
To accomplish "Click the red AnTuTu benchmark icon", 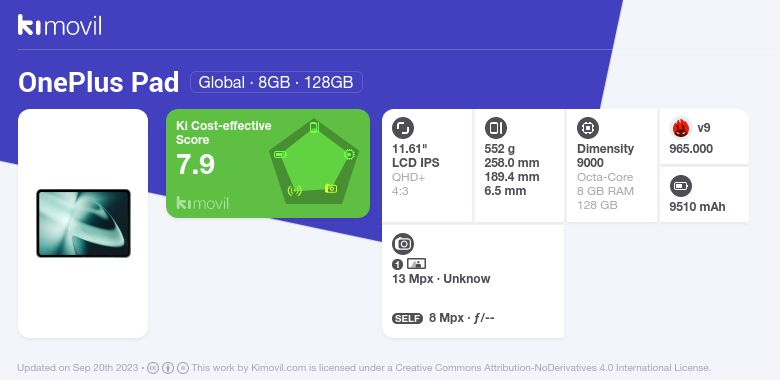I will coord(681,128).
